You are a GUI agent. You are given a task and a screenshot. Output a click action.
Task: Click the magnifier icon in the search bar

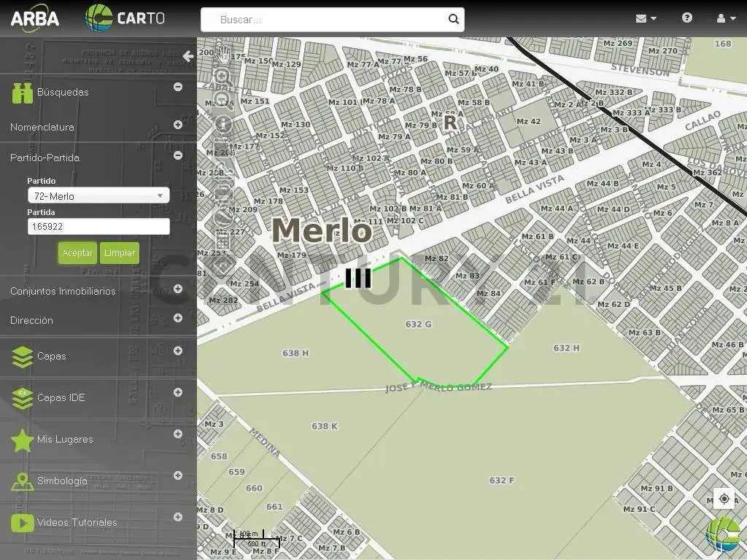pos(453,20)
